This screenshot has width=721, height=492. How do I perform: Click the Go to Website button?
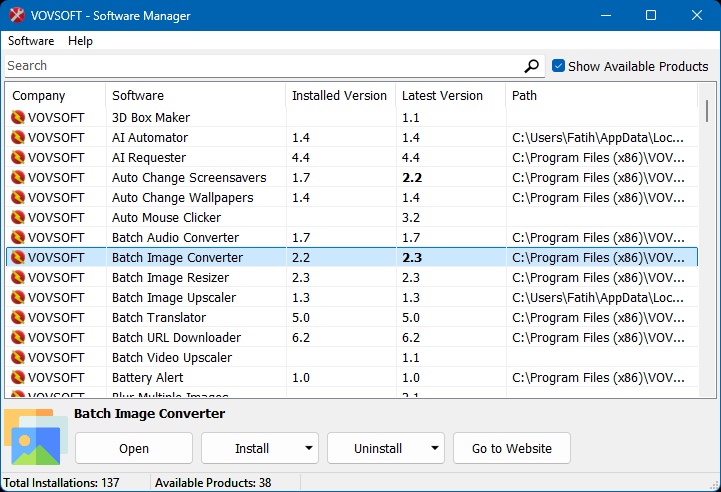512,448
